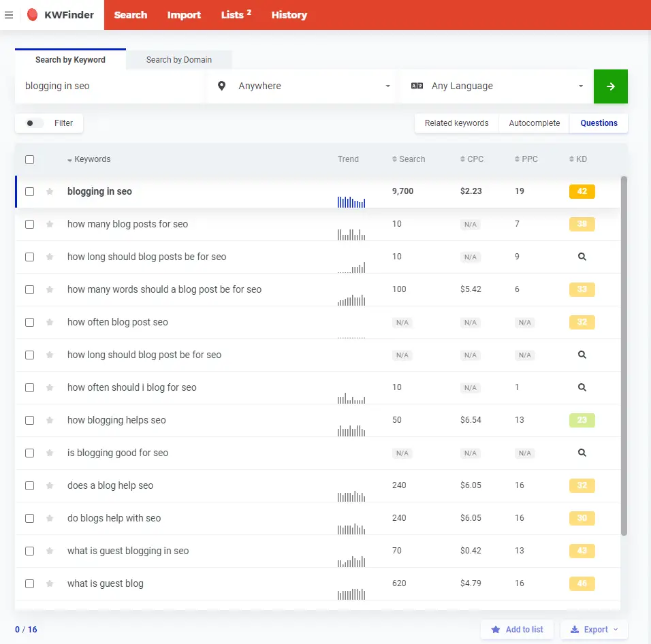
Task: Toggle the Filter switch
Action: click(35, 123)
